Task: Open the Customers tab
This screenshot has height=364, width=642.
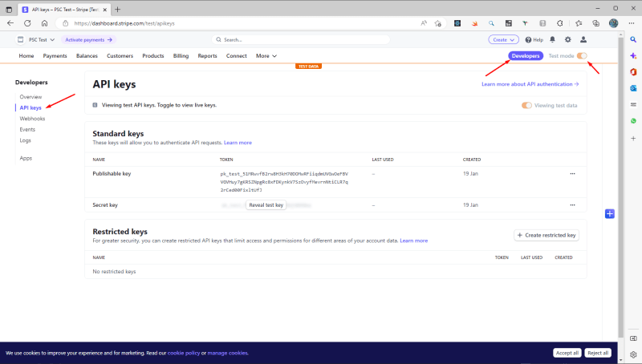Action: (120, 55)
